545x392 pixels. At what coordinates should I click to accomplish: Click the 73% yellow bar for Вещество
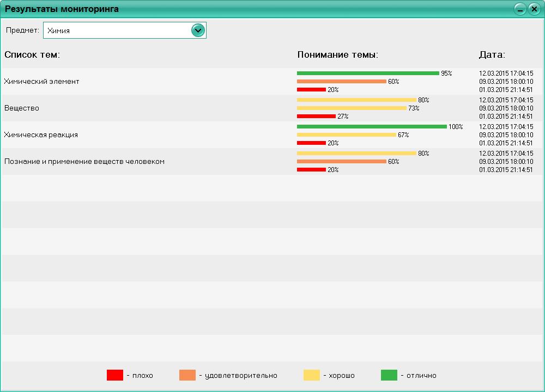pyautogui.click(x=352, y=108)
